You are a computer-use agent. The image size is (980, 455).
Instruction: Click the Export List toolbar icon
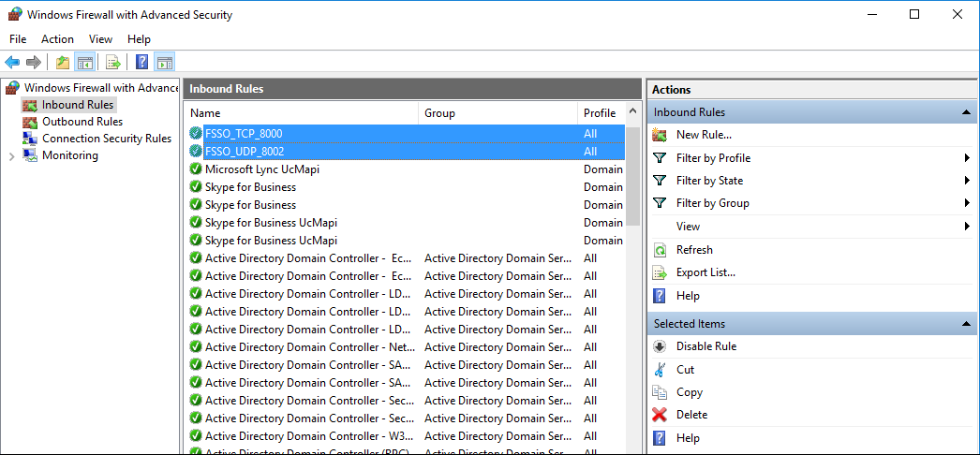112,63
